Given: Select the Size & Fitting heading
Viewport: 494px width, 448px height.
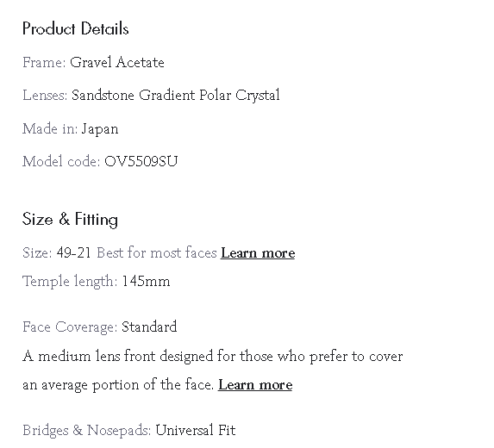Looking at the screenshot, I should click(70, 219).
